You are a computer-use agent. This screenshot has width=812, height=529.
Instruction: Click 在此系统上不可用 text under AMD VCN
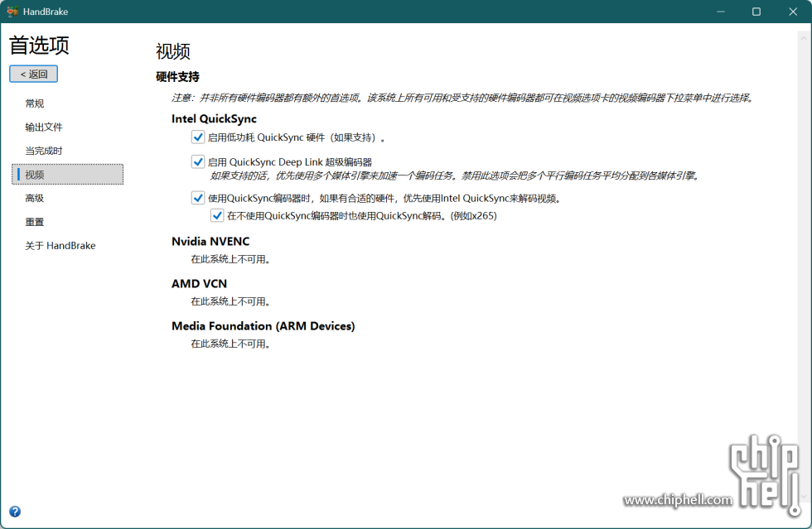coord(231,302)
